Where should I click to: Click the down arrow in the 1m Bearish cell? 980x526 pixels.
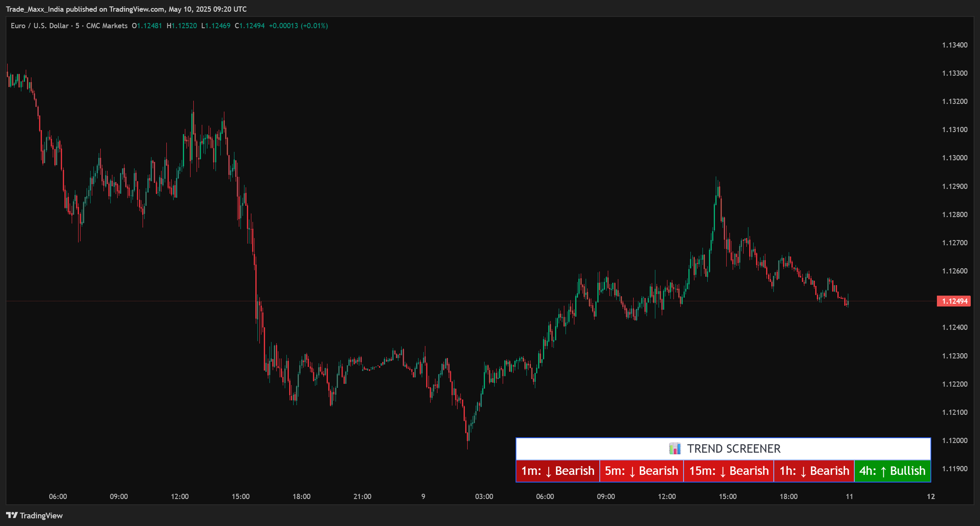point(548,470)
